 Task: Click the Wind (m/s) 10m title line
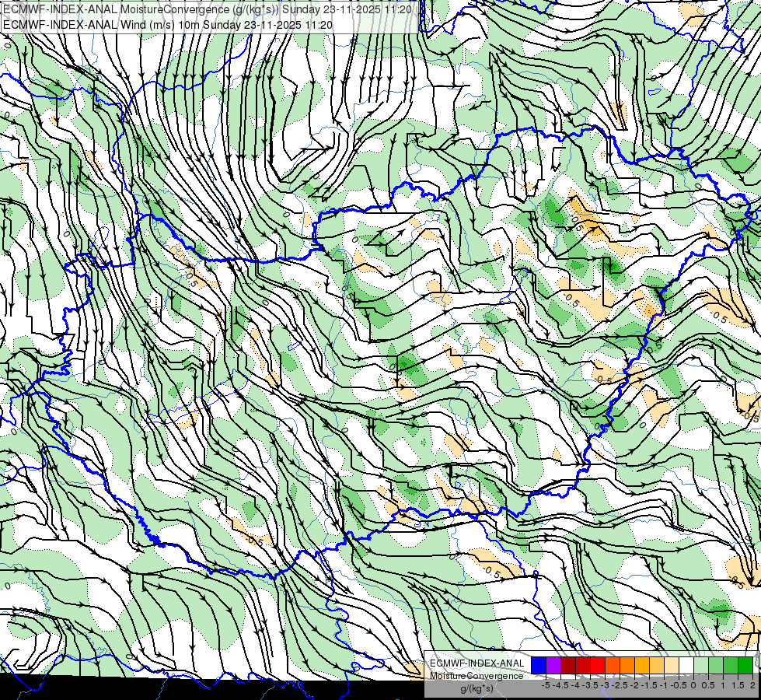168,24
